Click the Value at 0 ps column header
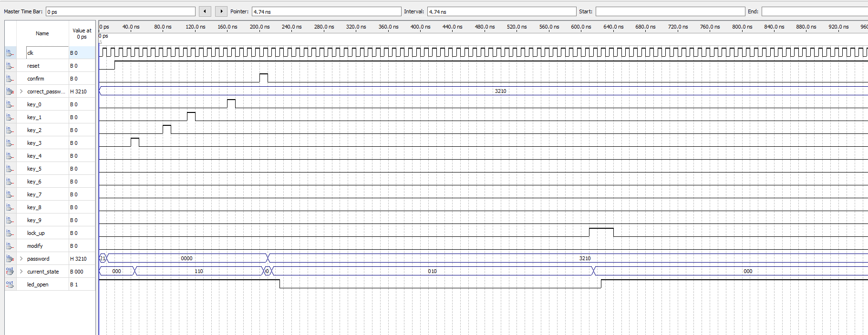The image size is (868, 335). [82, 33]
